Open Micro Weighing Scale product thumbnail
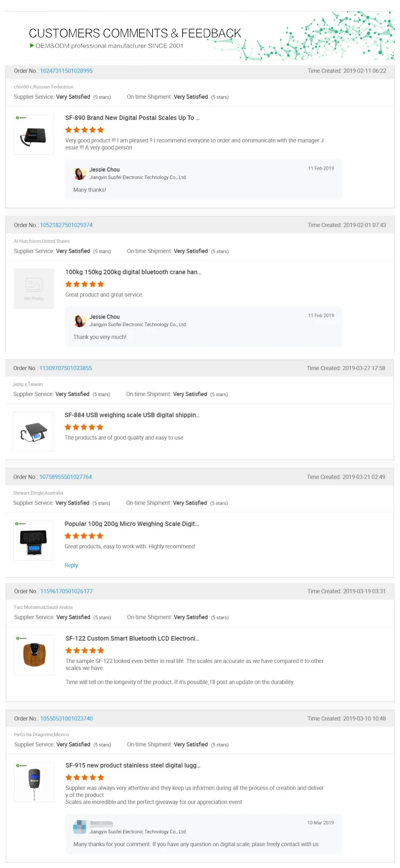This screenshot has height=868, width=400. coord(33,541)
